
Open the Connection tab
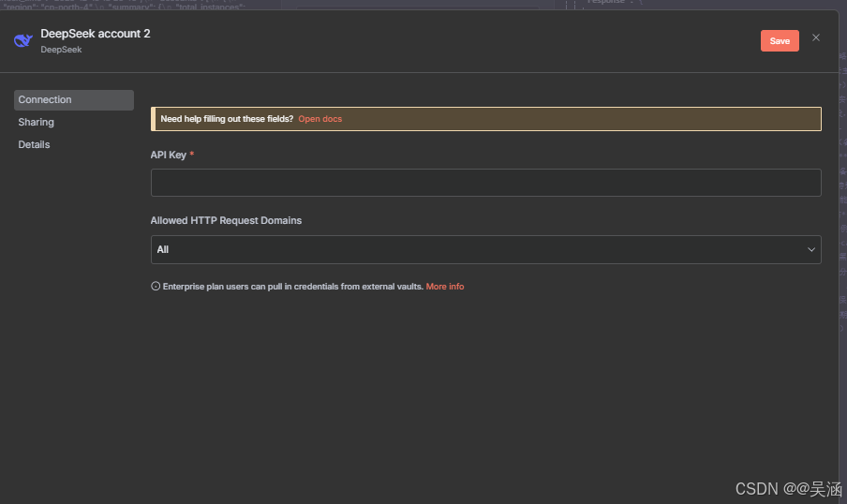click(74, 100)
